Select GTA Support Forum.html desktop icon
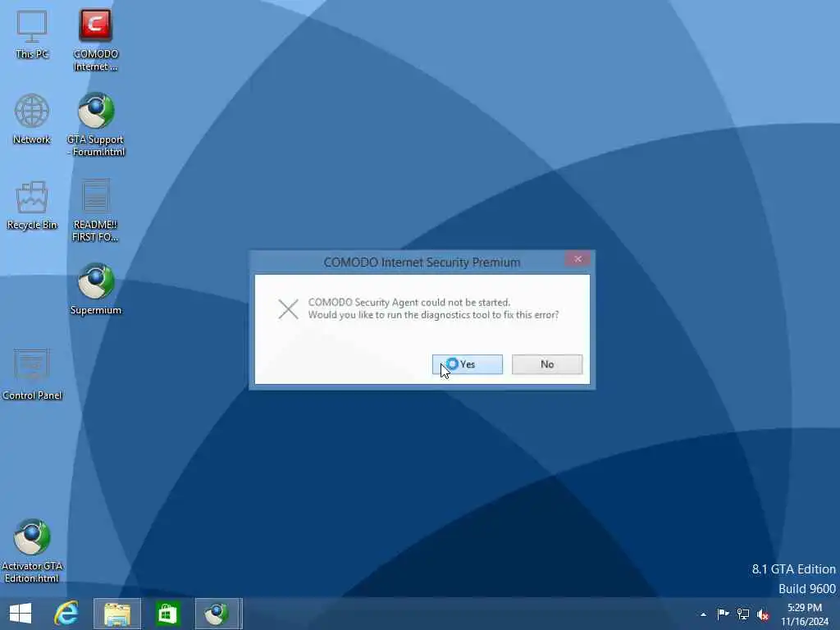840x630 pixels. [95, 125]
